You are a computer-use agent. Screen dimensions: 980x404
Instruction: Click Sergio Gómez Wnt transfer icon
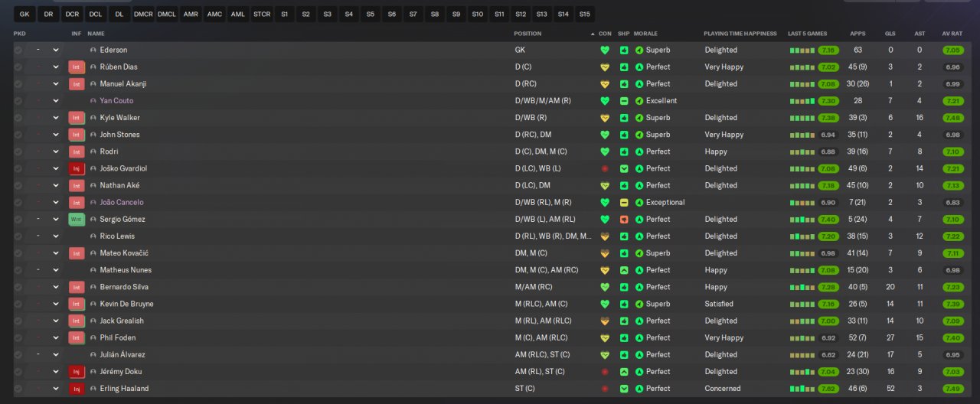point(76,220)
